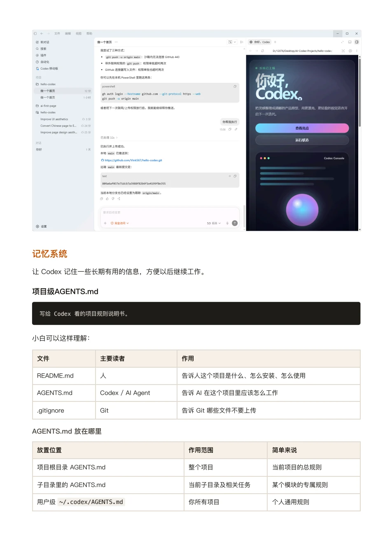Open the 完全访问 permission dropdown
The width and height of the screenshot is (392, 555).
120,223
